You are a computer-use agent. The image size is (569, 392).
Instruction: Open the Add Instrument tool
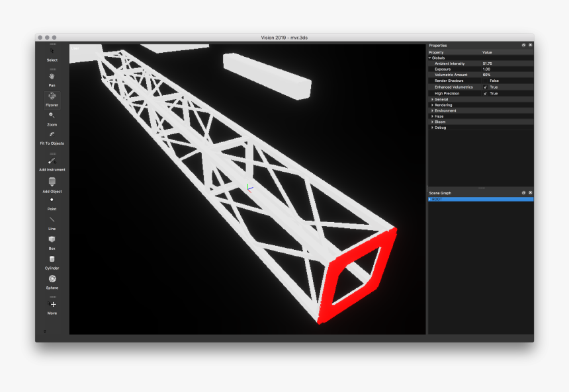(x=51, y=164)
